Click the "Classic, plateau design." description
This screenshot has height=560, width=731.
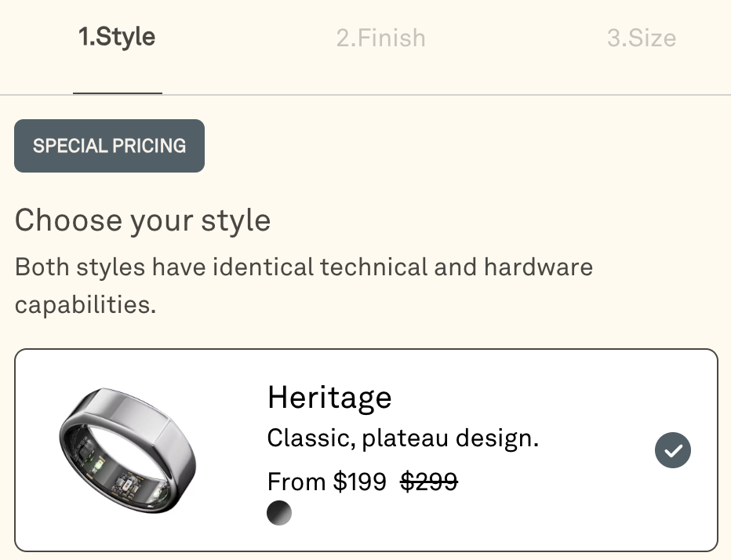coord(402,438)
